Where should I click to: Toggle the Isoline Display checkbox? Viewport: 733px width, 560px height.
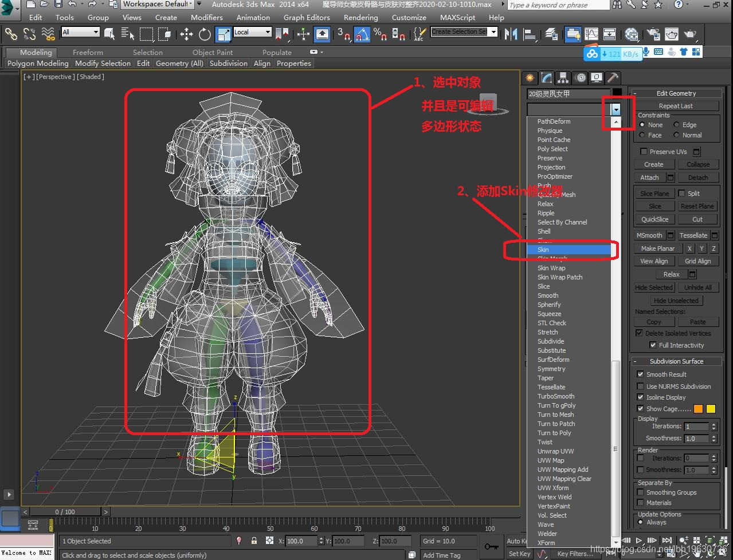point(641,397)
